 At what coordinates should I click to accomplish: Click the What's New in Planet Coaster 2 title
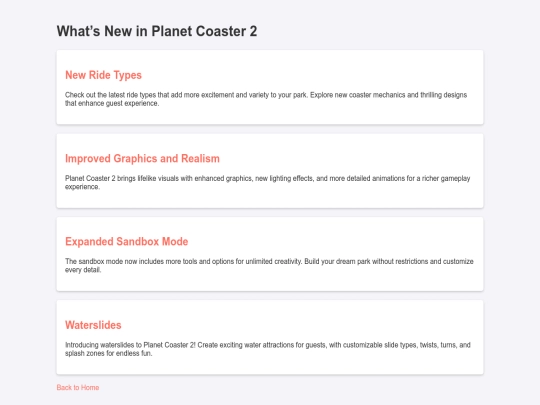click(x=157, y=31)
